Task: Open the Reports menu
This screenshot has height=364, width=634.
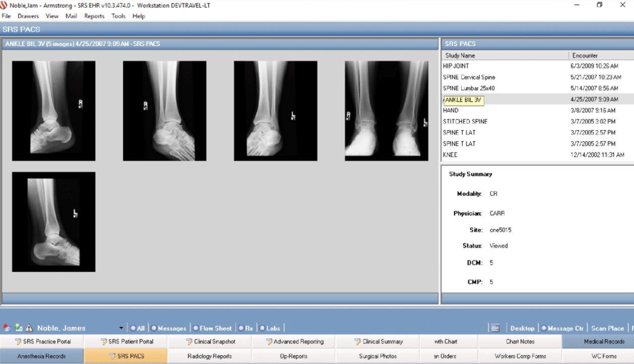Action: tap(94, 16)
